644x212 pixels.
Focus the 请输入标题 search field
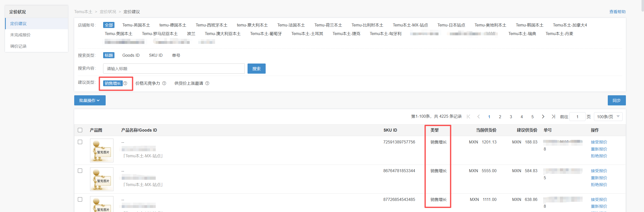(174, 69)
